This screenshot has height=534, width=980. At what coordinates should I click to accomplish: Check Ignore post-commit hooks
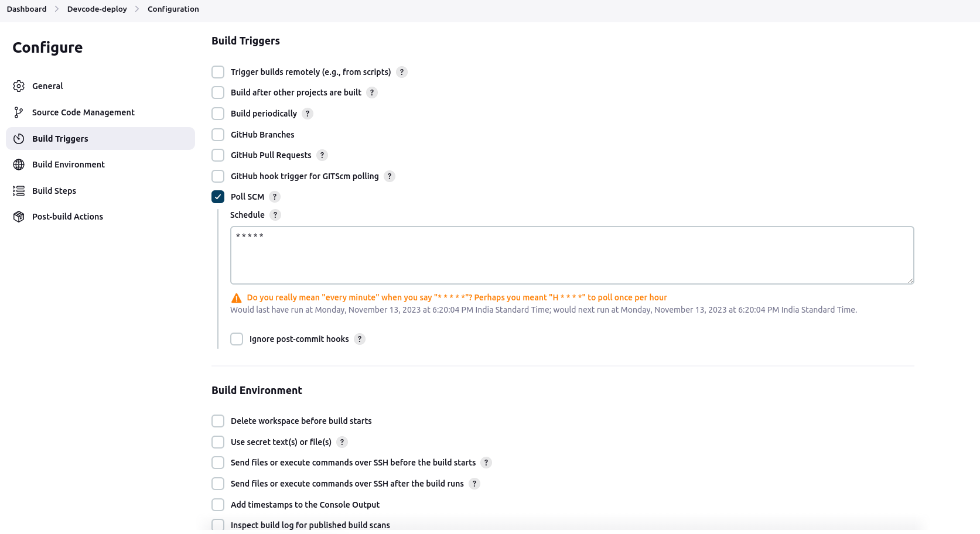237,339
